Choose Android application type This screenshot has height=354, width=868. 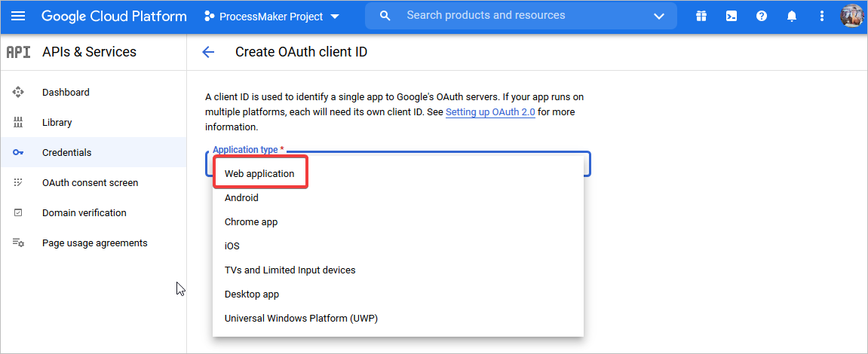(398, 198)
